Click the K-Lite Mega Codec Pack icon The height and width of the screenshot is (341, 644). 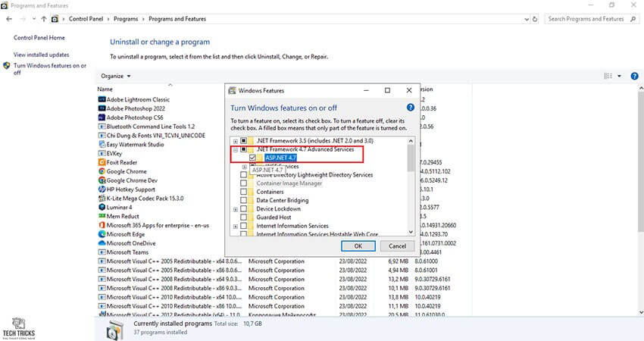tap(102, 198)
